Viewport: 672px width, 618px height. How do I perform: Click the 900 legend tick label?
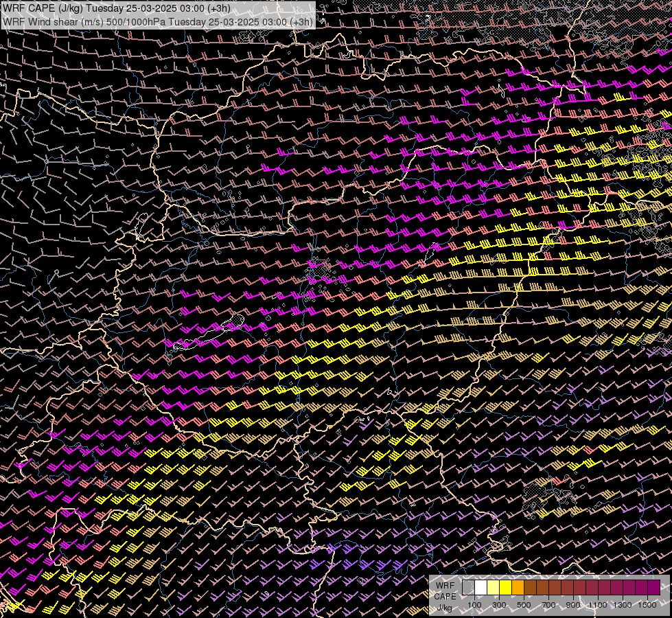coord(573,605)
